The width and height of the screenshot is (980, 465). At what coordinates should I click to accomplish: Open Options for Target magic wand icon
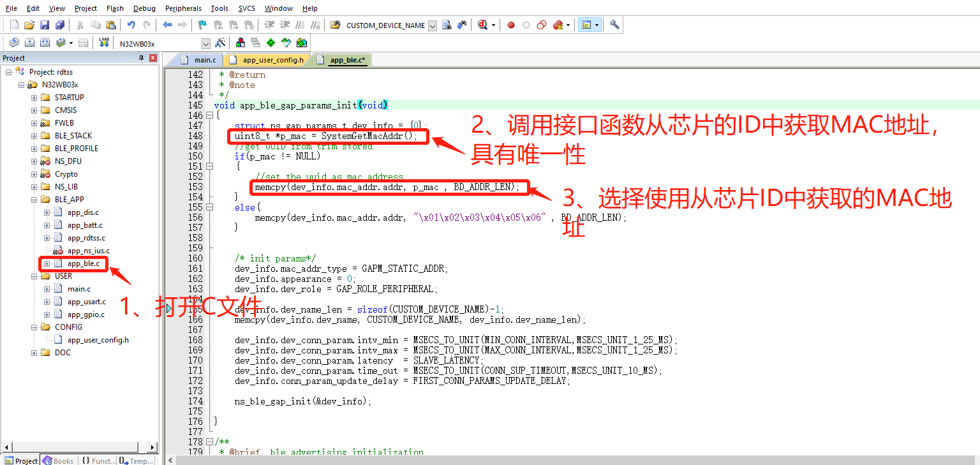point(220,43)
